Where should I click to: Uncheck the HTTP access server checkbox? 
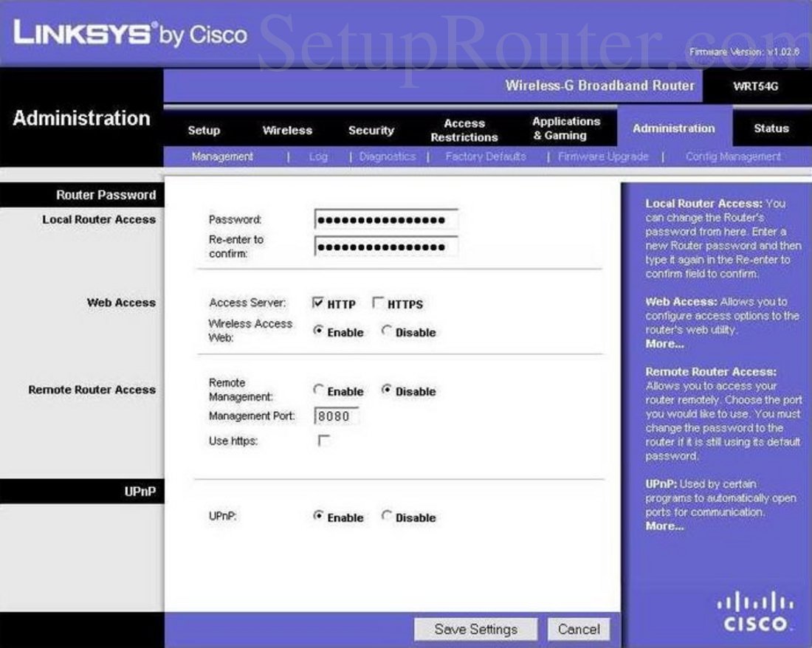pos(318,303)
